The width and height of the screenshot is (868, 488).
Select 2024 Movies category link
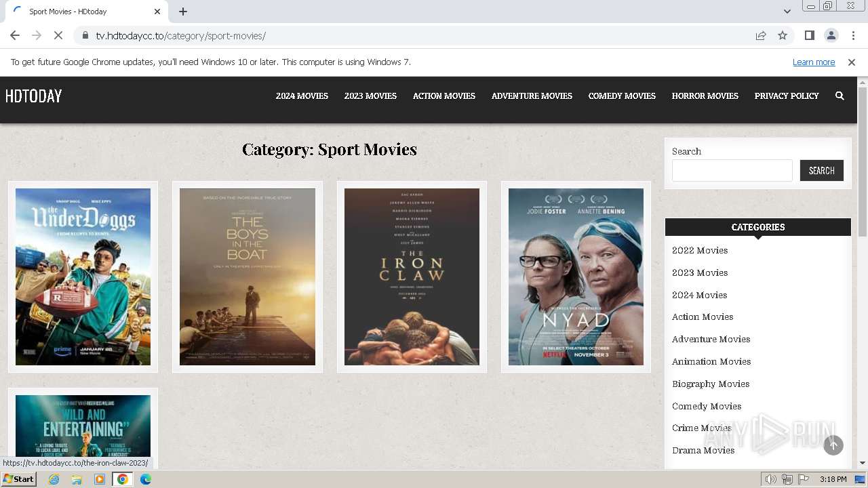[x=700, y=296]
